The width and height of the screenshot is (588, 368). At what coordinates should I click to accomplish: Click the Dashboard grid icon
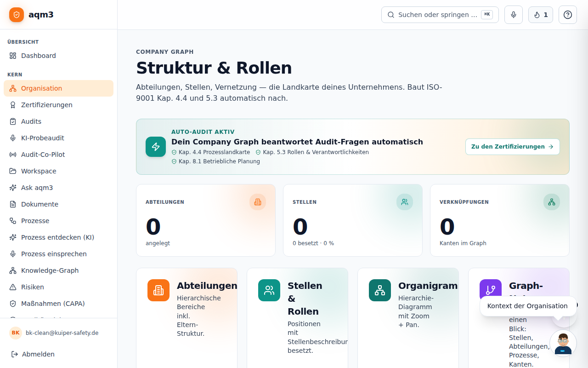[13, 56]
